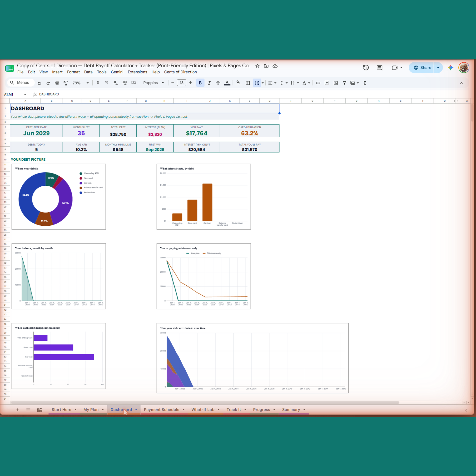Toggle the merge cells button

click(x=257, y=83)
